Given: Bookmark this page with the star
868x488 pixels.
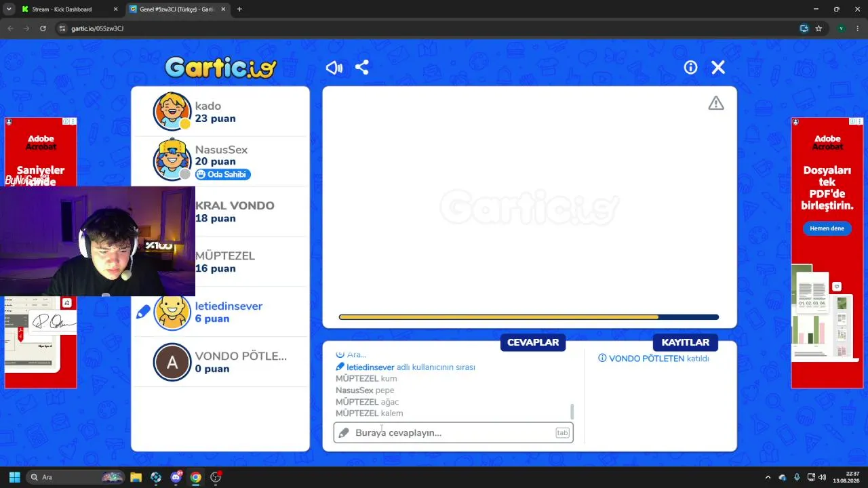Looking at the screenshot, I should [818, 28].
